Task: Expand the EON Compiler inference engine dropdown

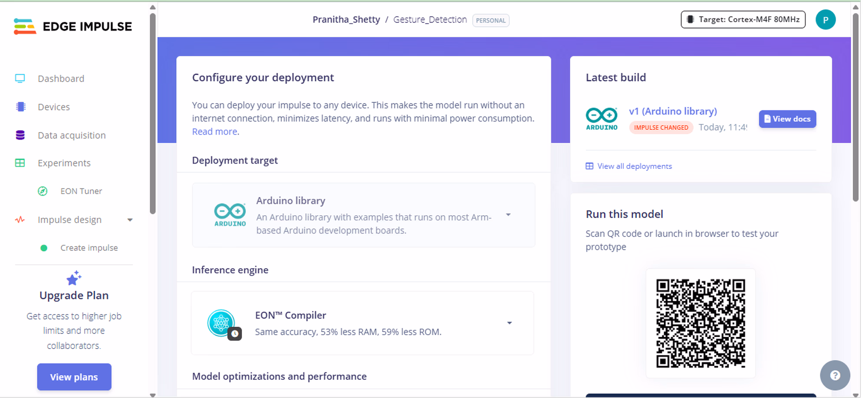Action: (509, 323)
